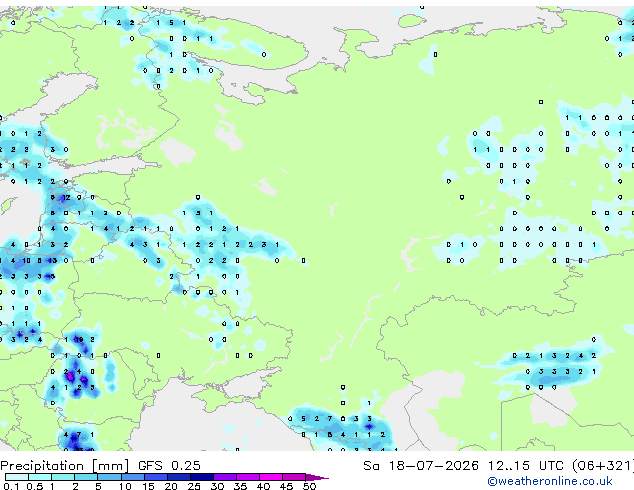Select the 10–15 mm legend color box
This screenshot has height=490, width=634.
click(133, 477)
